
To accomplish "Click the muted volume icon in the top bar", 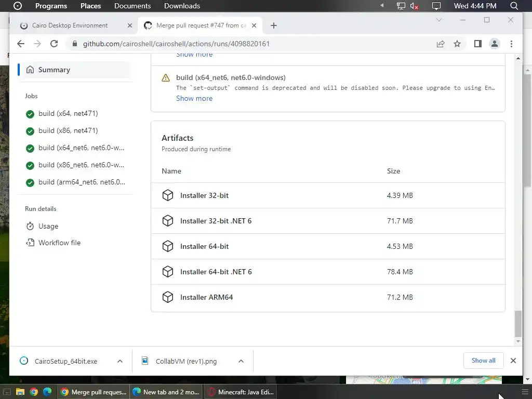I will tap(414, 6).
